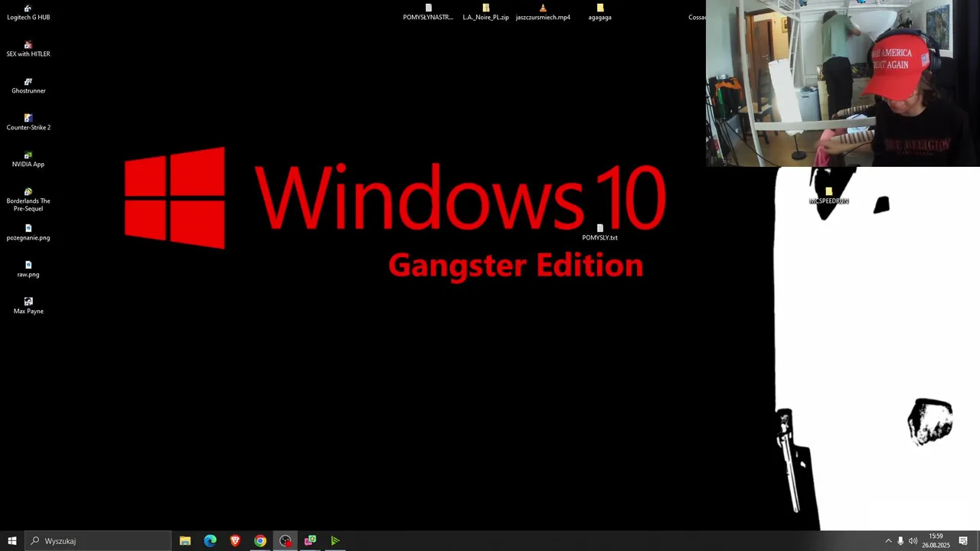The image size is (980, 551).
Task: Select the Counter-Strike 2 desktop shortcut
Action: tap(28, 123)
